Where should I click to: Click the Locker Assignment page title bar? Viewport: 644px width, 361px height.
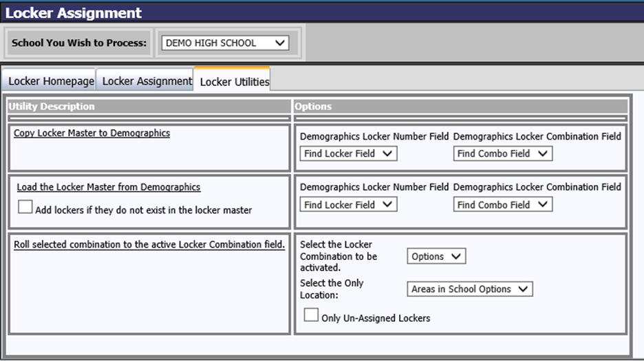[x=74, y=13]
